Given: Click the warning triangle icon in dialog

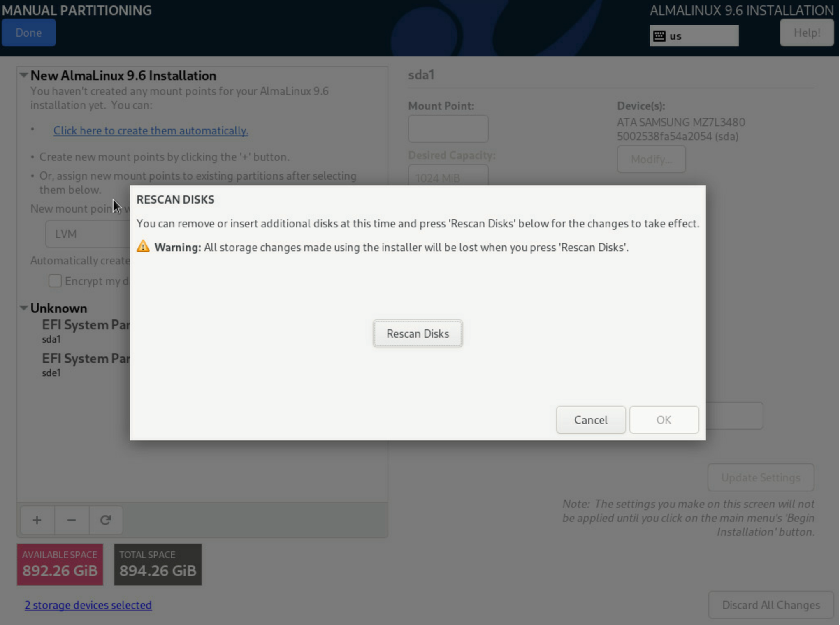Looking at the screenshot, I should (143, 246).
